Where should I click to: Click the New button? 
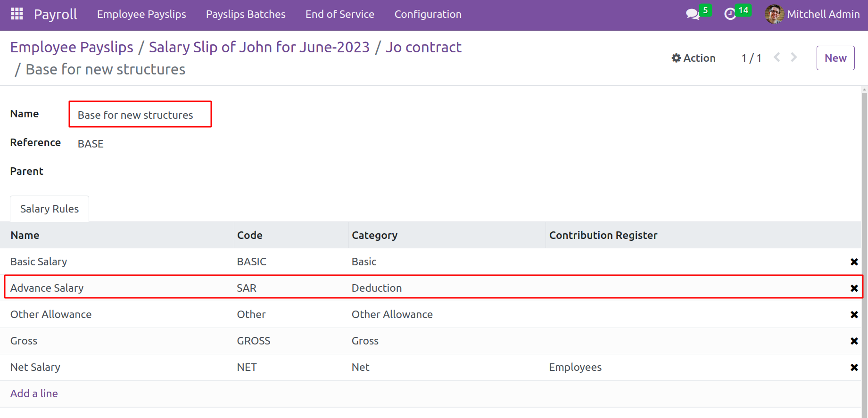[835, 58]
